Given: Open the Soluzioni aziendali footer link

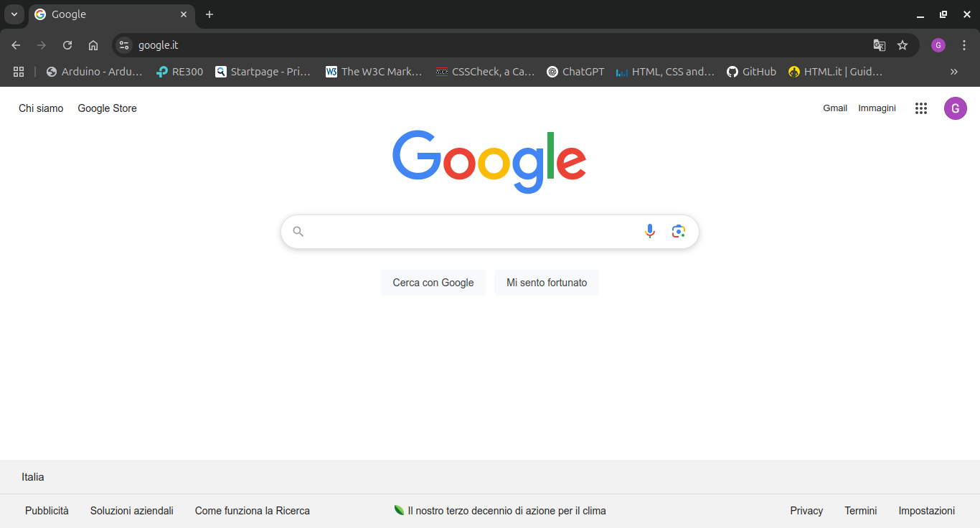Looking at the screenshot, I should click(x=132, y=511).
